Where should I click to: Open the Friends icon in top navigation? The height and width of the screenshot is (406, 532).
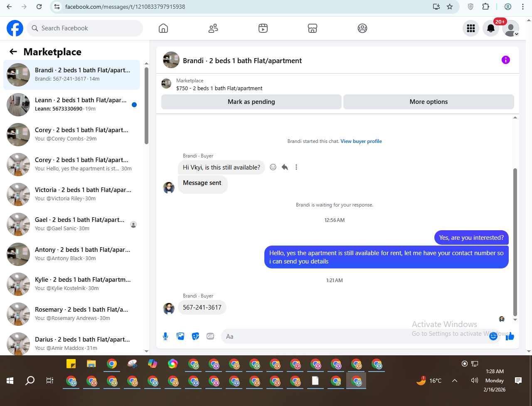213,28
